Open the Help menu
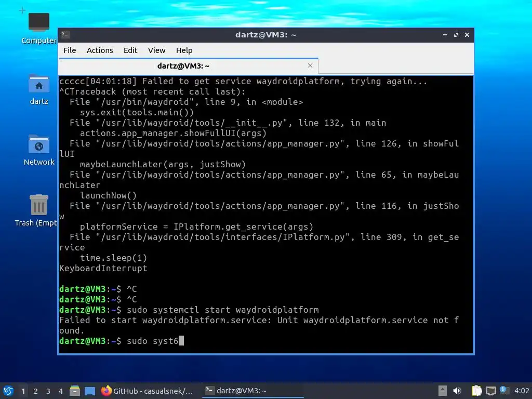Image resolution: width=532 pixels, height=399 pixels. pyautogui.click(x=184, y=50)
